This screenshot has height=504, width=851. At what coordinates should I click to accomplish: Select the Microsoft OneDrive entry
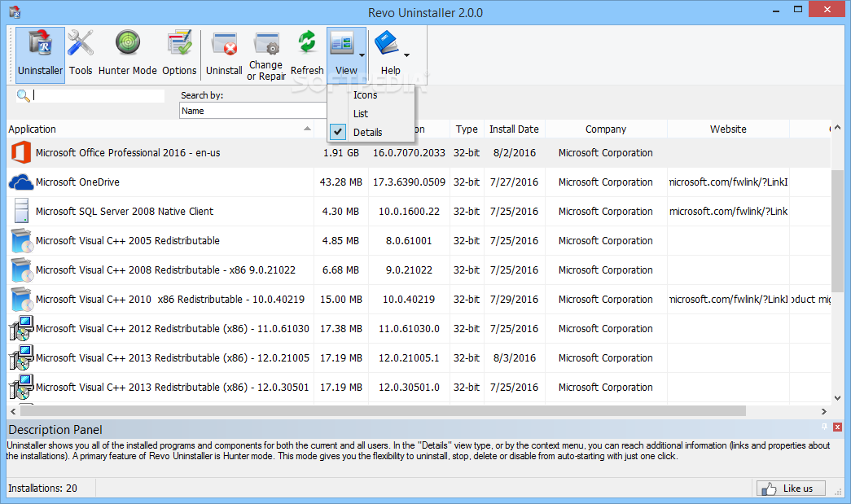[77, 182]
